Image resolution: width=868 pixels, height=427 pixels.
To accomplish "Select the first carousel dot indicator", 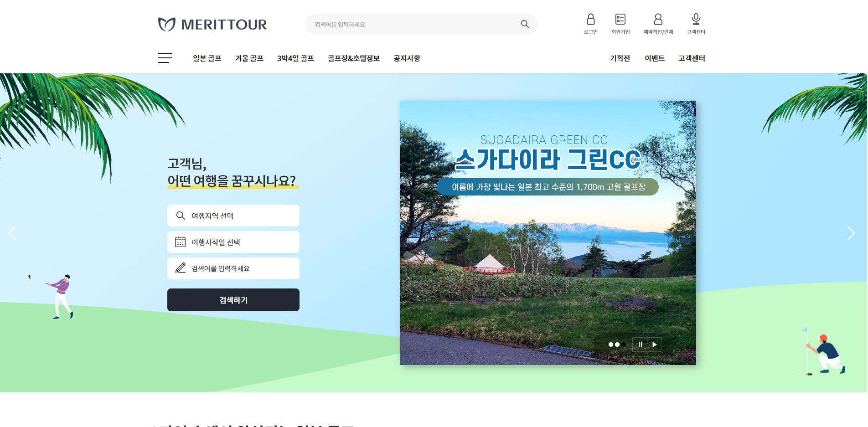I will coord(611,345).
